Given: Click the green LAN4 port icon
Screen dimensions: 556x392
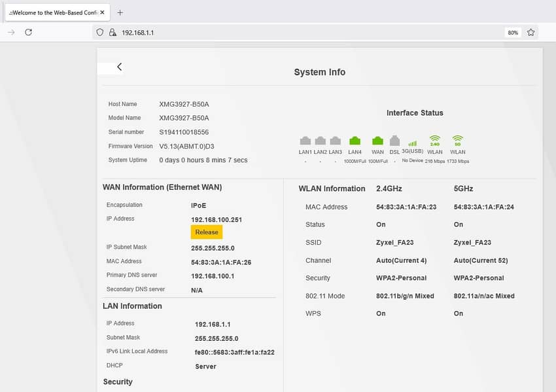Looking at the screenshot, I should coord(355,141).
